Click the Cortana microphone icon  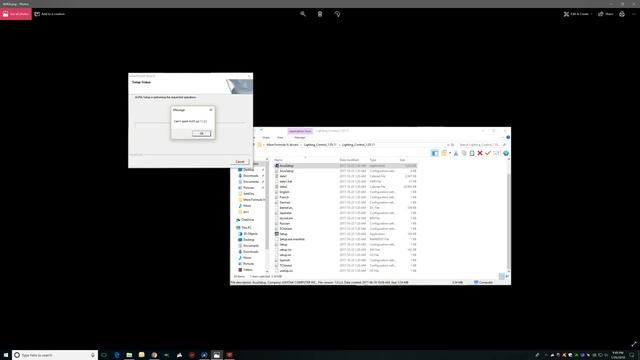[x=93, y=355]
